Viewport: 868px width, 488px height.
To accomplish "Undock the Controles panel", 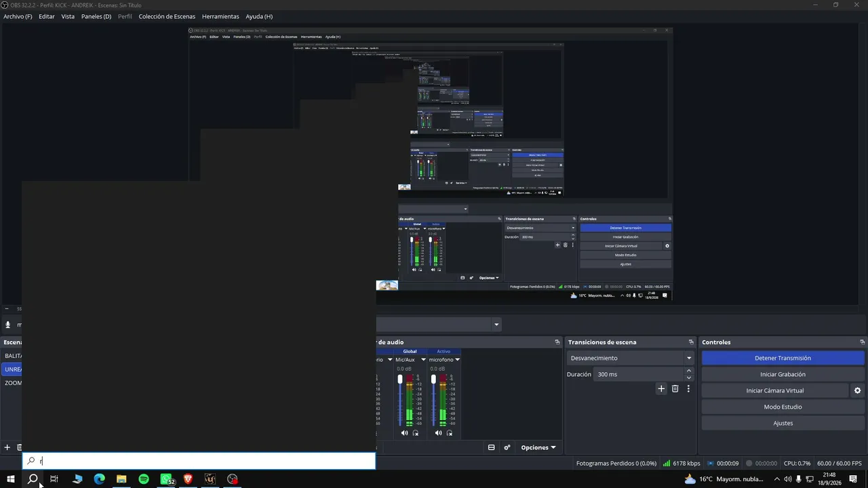I will point(862,342).
